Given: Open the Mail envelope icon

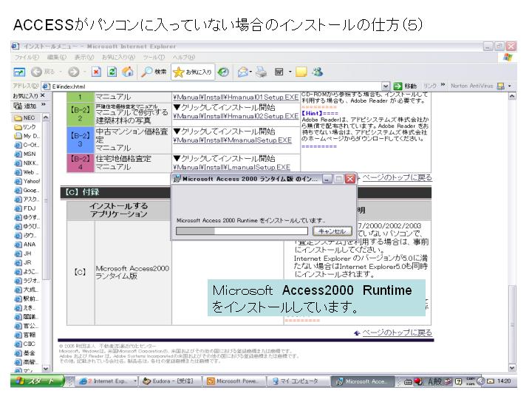Looking at the screenshot, I should [x=242, y=72].
